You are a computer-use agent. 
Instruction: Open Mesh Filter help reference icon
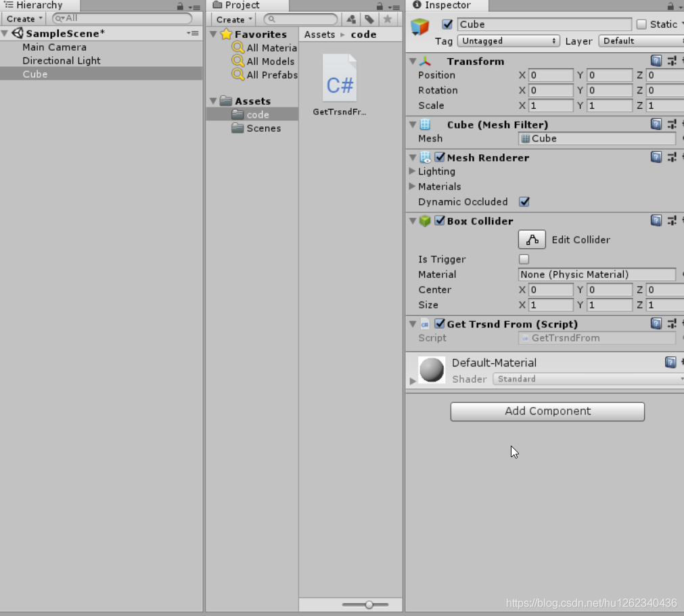656,124
